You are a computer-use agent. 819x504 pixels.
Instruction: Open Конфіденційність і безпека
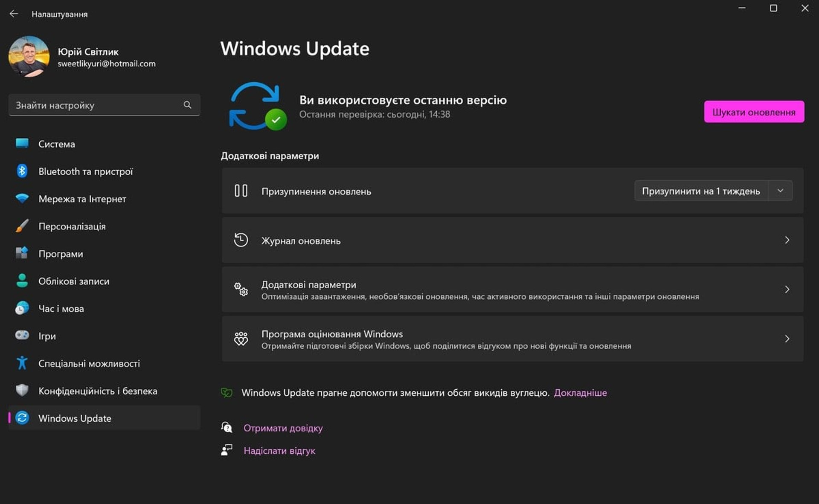pos(104,391)
